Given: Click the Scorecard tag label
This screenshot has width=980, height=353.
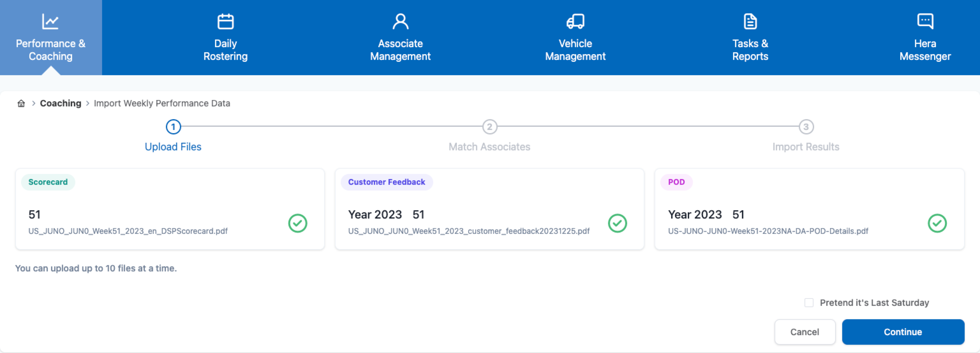Looking at the screenshot, I should coord(48,182).
